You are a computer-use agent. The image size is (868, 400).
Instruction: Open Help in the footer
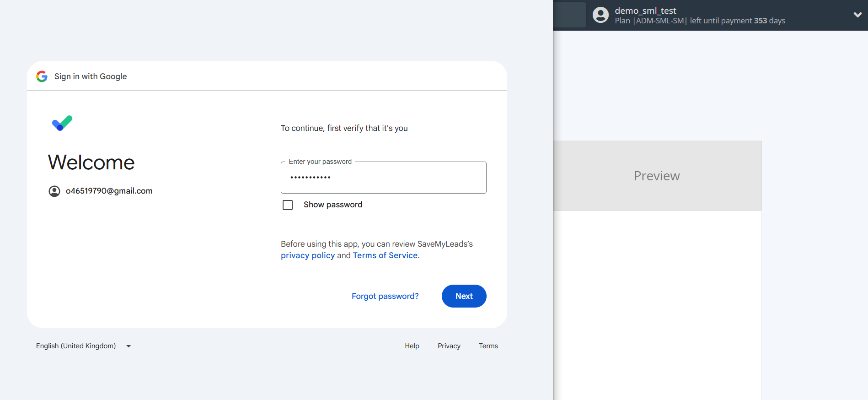click(412, 346)
